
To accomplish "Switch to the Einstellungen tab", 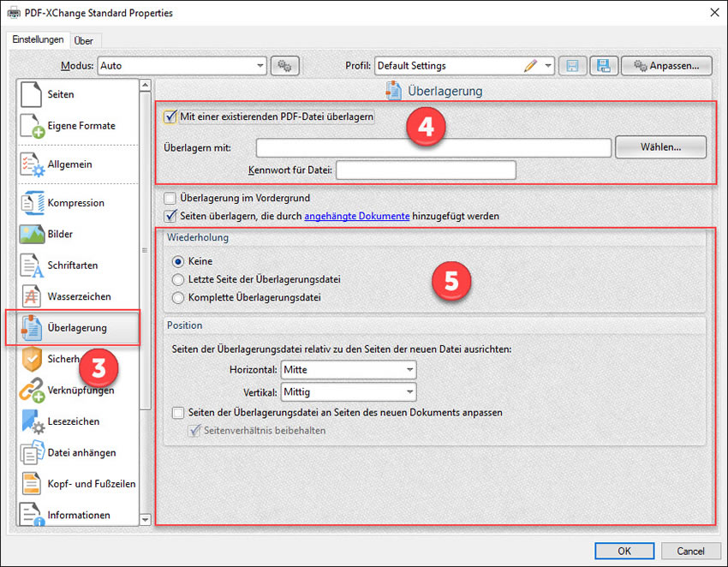I will pyautogui.click(x=38, y=39).
